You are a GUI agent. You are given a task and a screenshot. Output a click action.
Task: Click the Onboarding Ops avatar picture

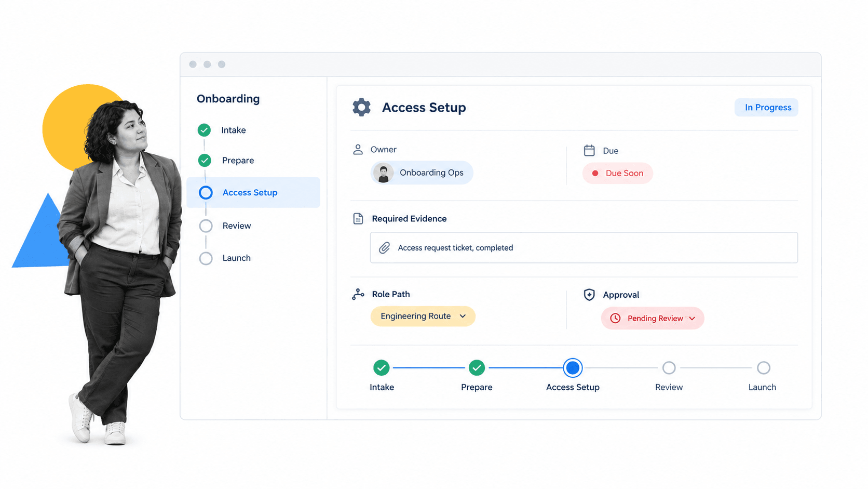click(x=383, y=173)
